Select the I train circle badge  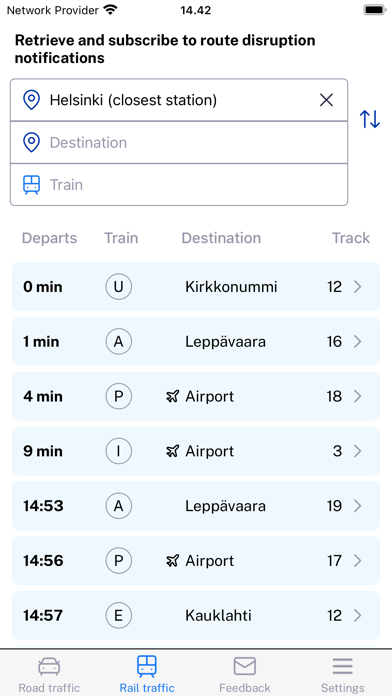coord(119,451)
